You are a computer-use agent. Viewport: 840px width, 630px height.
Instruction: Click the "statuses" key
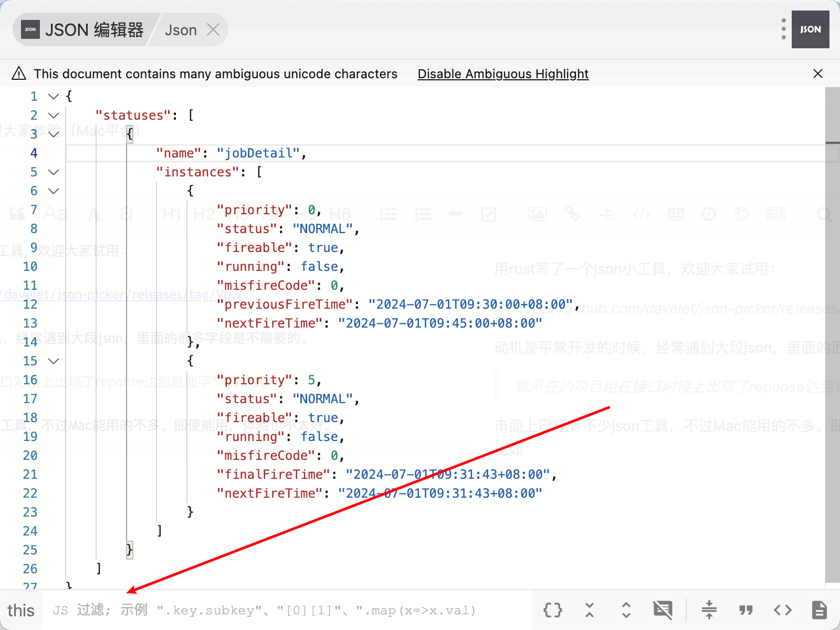133,115
